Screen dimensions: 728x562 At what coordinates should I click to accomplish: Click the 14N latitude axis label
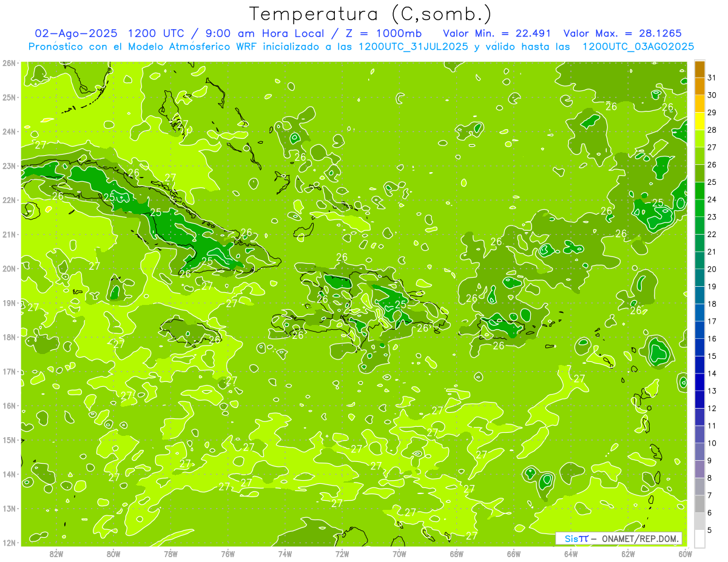coord(8,474)
